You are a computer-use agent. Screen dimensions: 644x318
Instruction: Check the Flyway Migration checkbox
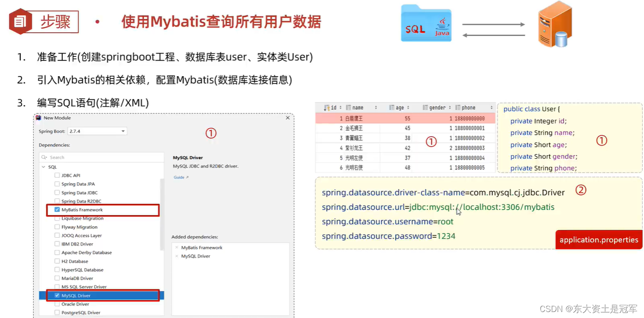click(x=57, y=227)
